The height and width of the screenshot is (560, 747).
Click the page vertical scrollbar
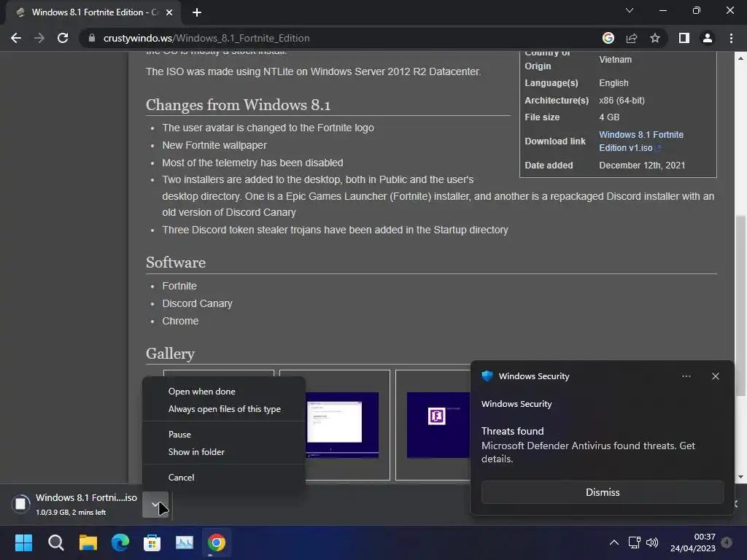[740, 305]
